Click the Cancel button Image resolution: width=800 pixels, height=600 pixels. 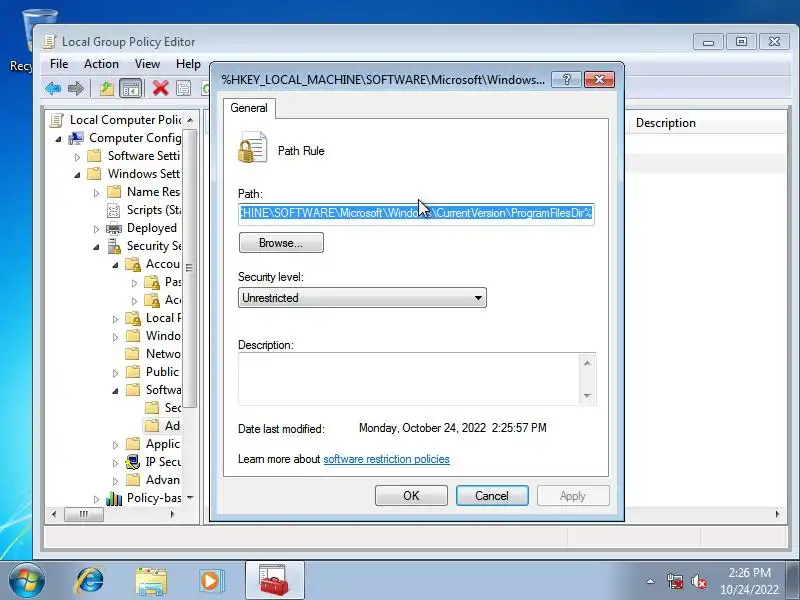pos(492,495)
